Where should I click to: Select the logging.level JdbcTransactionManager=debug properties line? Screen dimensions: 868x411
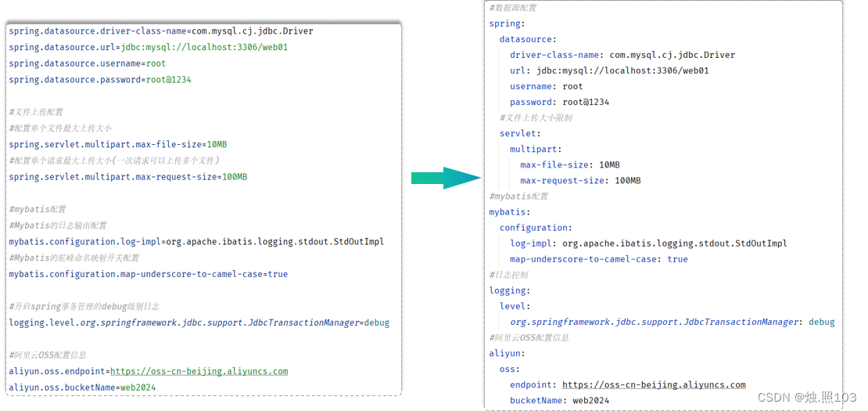(199, 323)
